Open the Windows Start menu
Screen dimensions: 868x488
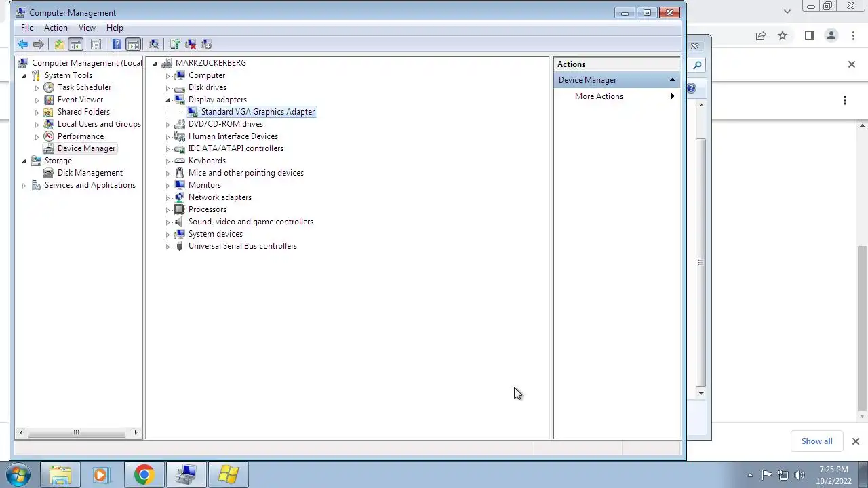coord(18,474)
